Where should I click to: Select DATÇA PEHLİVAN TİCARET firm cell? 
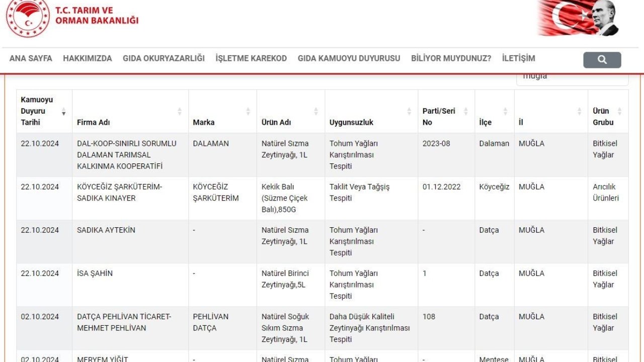click(130, 328)
